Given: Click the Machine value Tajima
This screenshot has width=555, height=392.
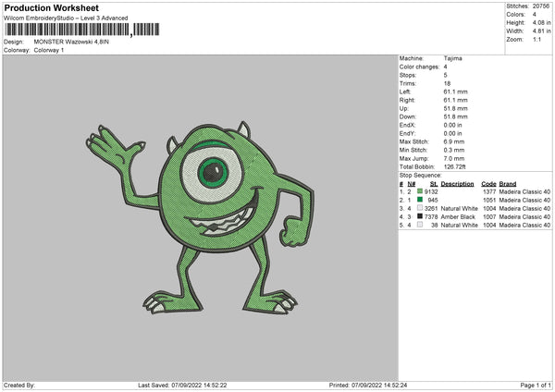Looking at the screenshot, I should (452, 58).
